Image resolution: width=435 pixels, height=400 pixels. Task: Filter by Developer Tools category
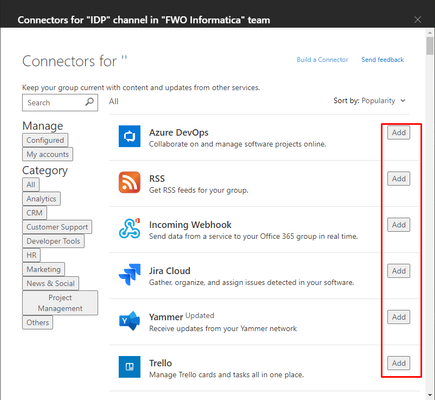coord(53,241)
